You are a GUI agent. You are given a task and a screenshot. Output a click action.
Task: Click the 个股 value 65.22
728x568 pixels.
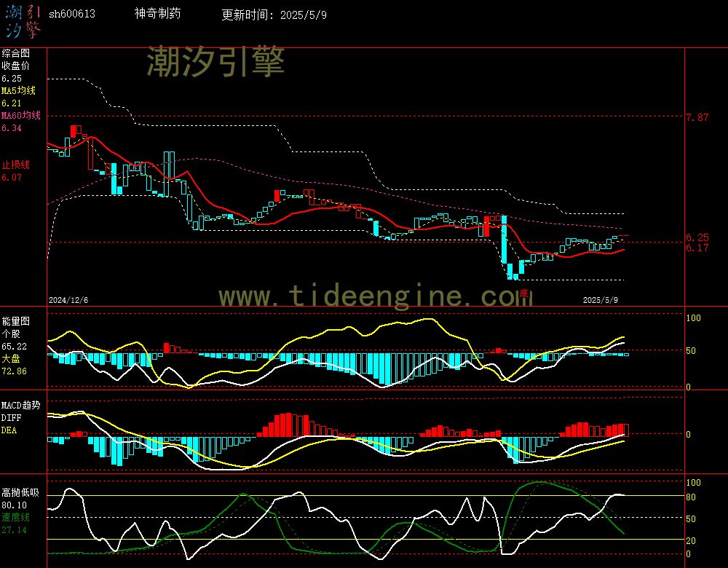(14, 347)
